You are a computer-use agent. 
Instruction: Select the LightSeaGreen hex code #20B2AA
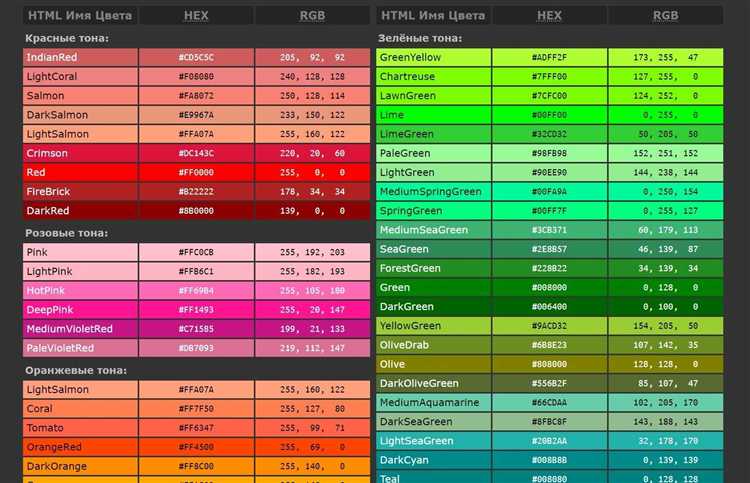550,441
